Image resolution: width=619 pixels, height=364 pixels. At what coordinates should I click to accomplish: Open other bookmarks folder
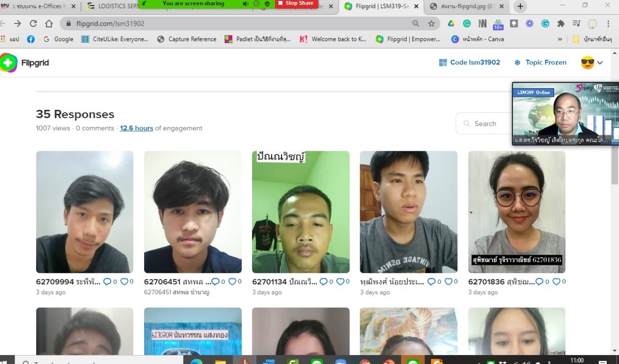click(x=592, y=39)
